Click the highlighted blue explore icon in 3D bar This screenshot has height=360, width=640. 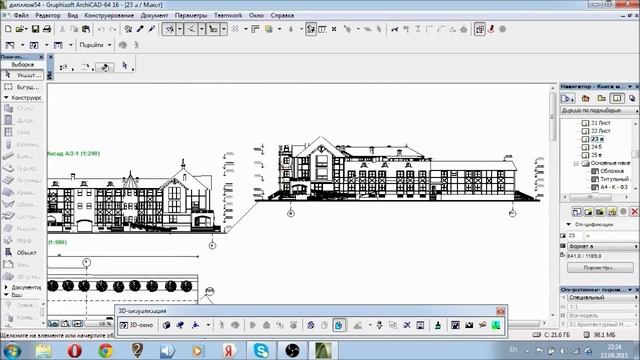point(339,325)
